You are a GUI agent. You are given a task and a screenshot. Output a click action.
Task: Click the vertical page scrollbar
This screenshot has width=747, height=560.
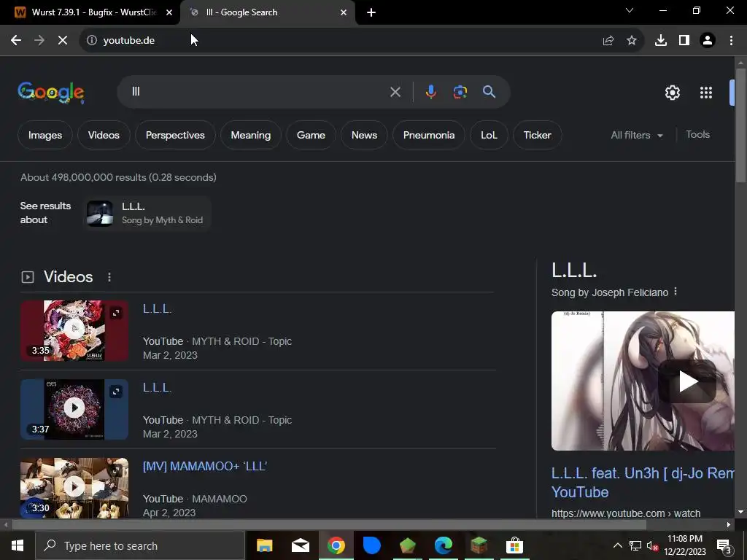click(x=740, y=124)
